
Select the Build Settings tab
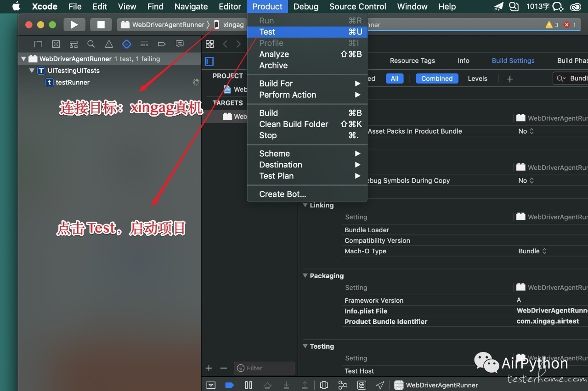click(x=513, y=61)
